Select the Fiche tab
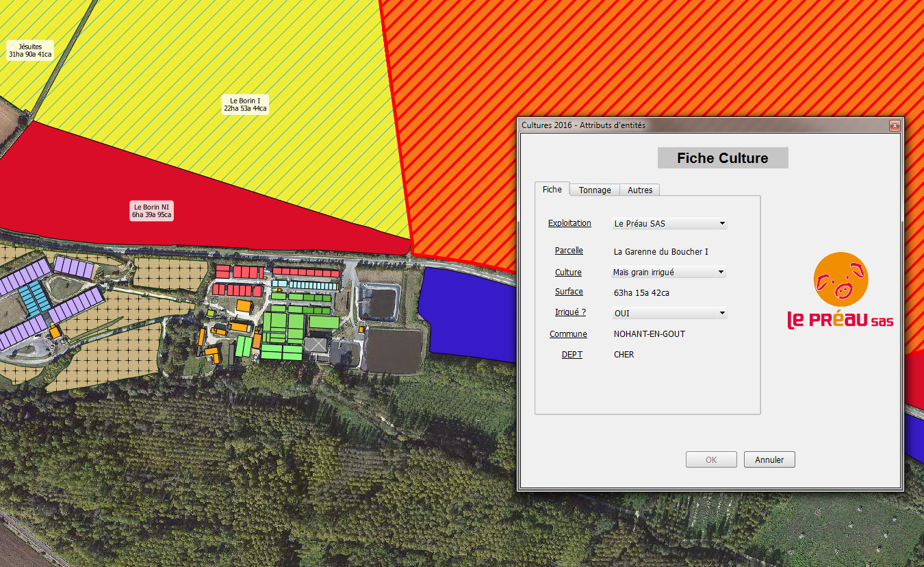The image size is (924, 567). (x=552, y=189)
